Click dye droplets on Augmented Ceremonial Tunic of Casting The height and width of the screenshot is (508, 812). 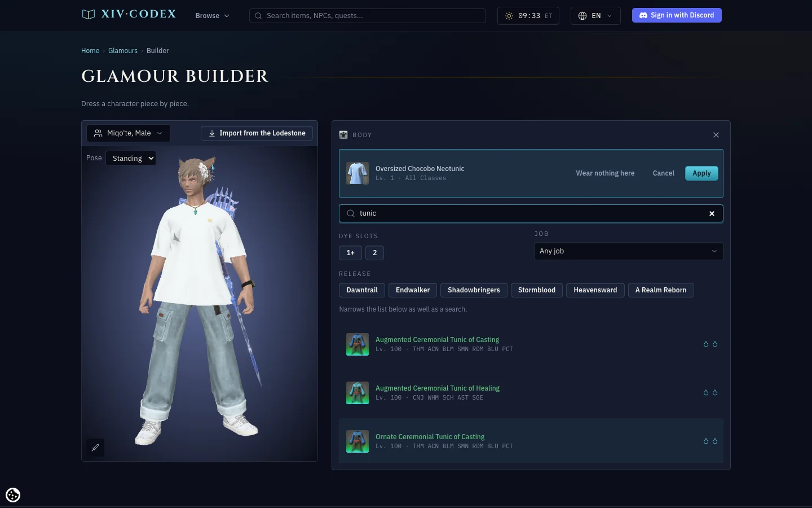click(710, 344)
